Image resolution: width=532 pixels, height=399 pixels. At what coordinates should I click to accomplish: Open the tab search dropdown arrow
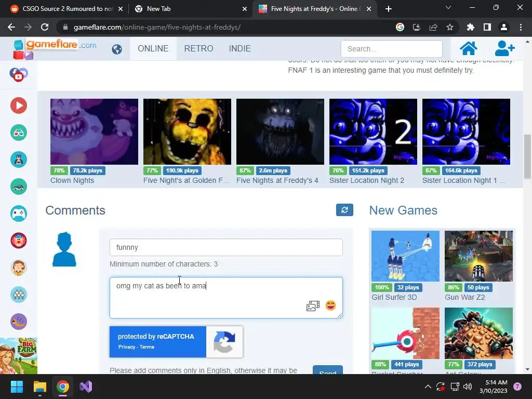coord(448,7)
